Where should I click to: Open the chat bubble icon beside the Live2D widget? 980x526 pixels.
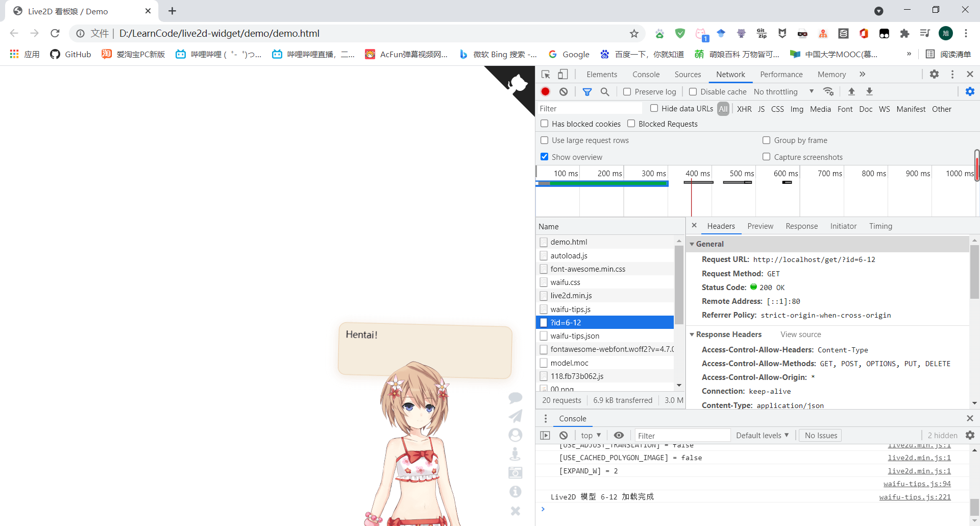click(516, 398)
